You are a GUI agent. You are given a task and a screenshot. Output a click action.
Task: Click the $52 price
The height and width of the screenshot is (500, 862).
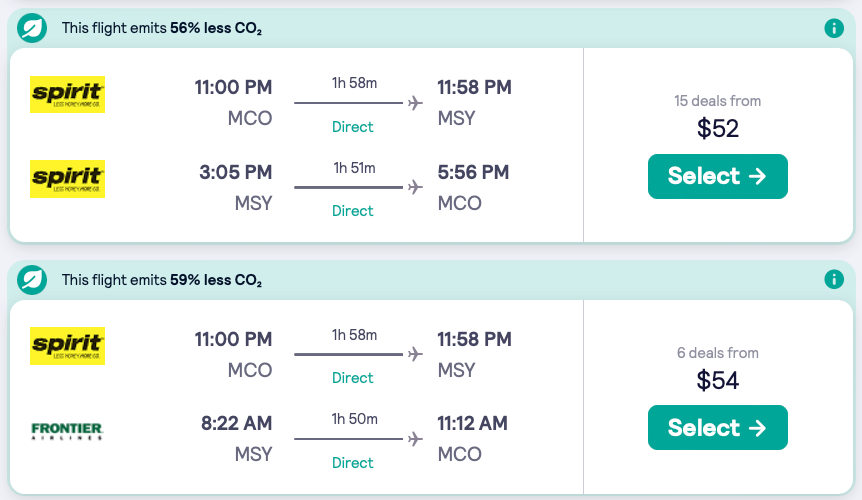(717, 129)
